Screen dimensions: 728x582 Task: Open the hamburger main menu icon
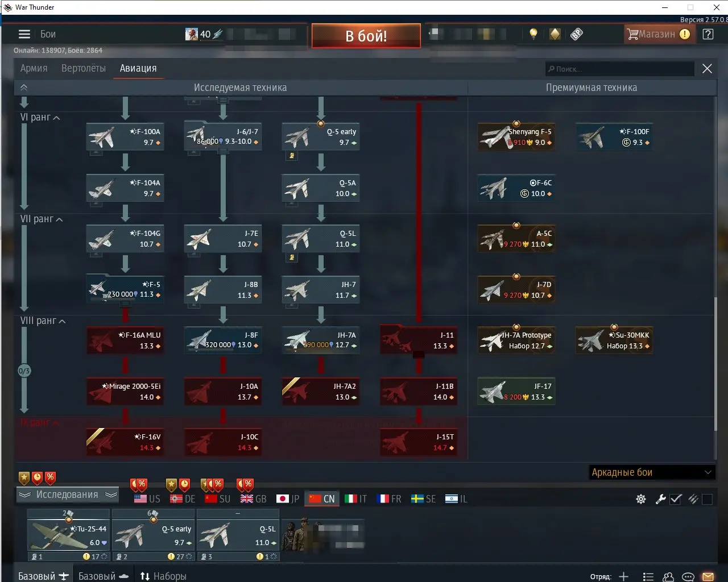[24, 34]
